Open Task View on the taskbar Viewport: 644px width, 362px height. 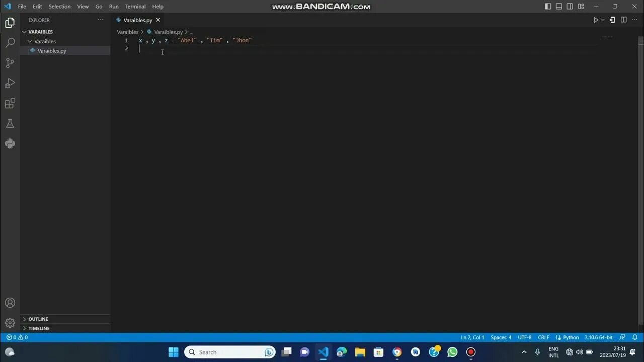[286, 352]
